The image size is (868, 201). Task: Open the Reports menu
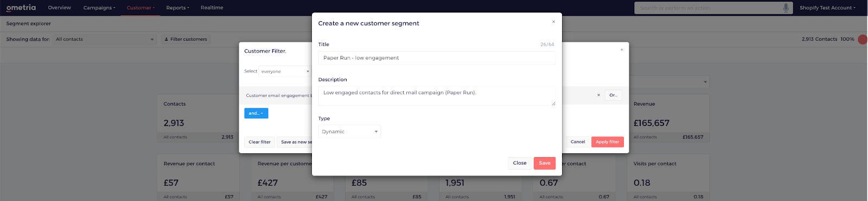point(177,8)
